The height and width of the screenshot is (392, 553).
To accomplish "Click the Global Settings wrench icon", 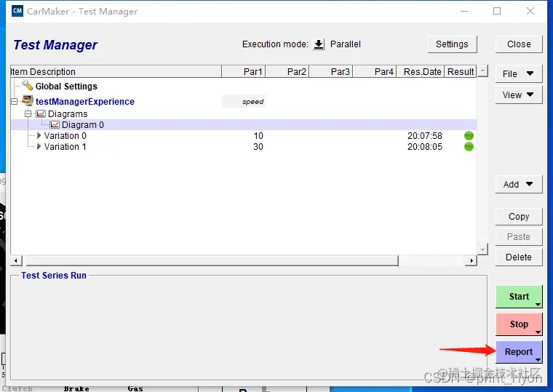I will [27, 85].
